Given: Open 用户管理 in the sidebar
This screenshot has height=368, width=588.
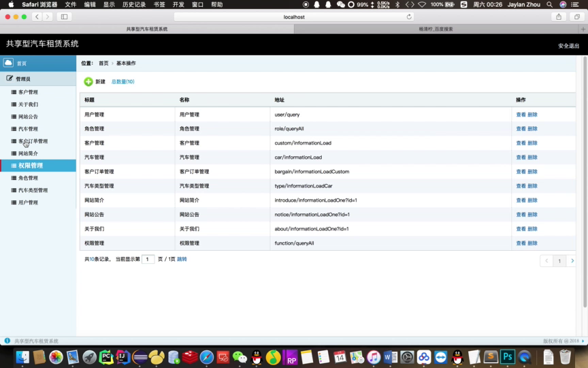Looking at the screenshot, I should pyautogui.click(x=28, y=202).
